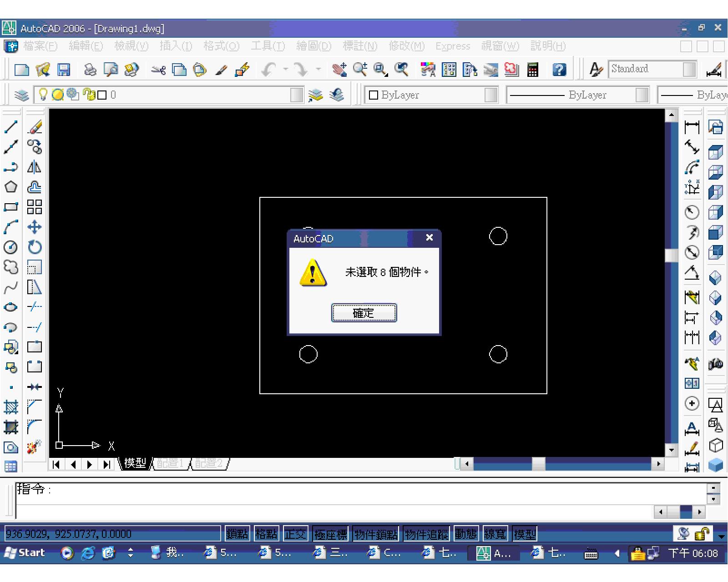Click the Help question mark icon

point(559,70)
